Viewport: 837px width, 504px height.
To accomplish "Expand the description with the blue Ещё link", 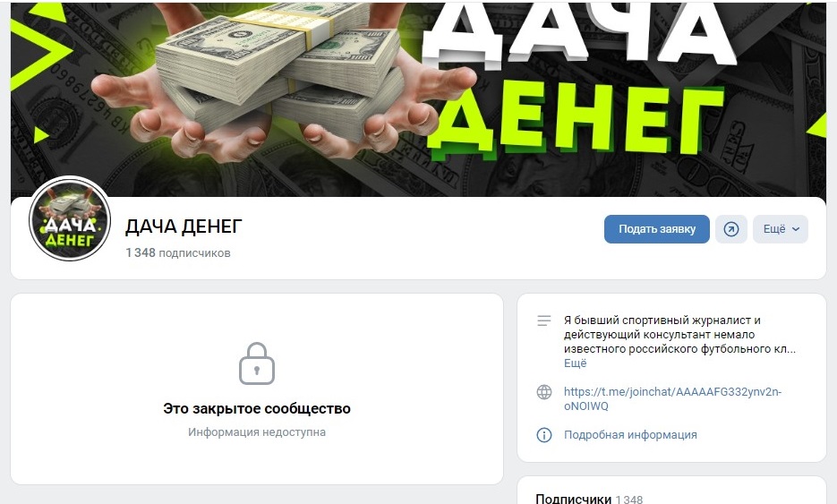I will (575, 363).
